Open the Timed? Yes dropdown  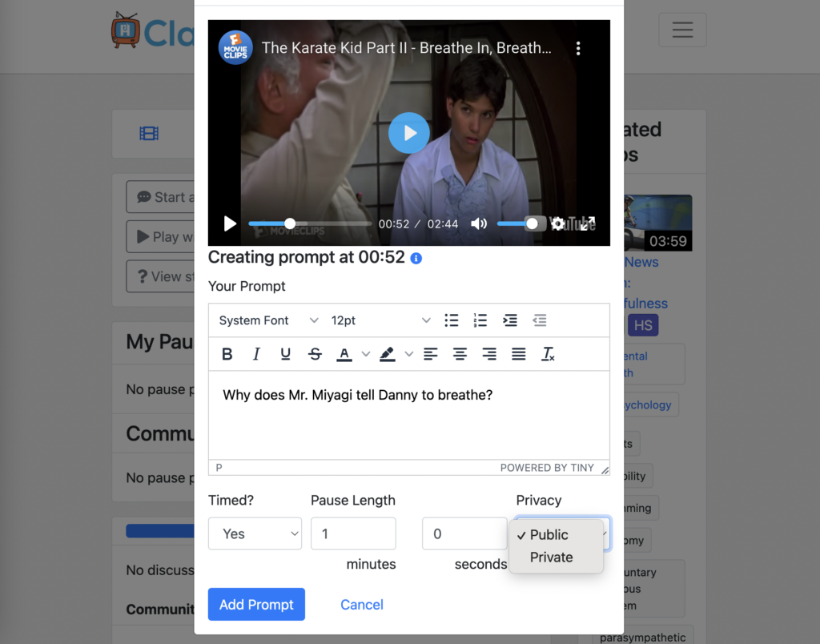(x=255, y=533)
